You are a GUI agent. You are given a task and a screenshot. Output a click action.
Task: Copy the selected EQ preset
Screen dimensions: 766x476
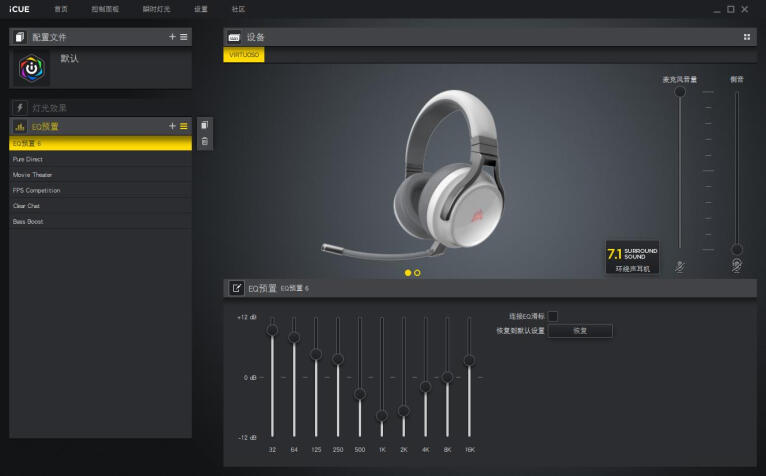click(204, 125)
